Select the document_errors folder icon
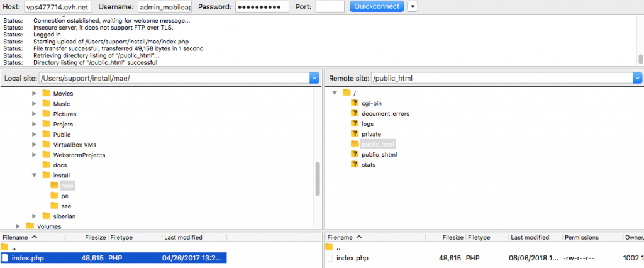 pos(355,114)
